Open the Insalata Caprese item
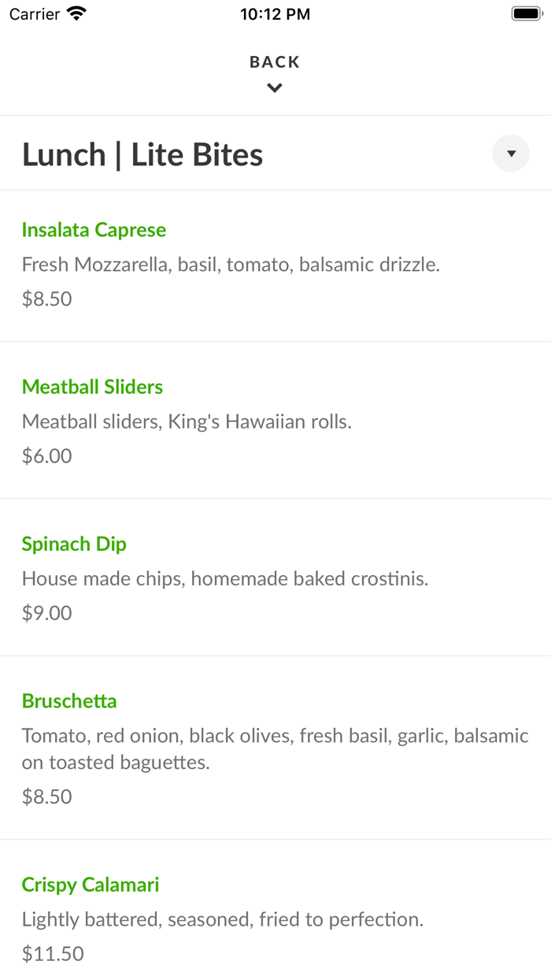Image resolution: width=551 pixels, height=980 pixels. point(94,230)
